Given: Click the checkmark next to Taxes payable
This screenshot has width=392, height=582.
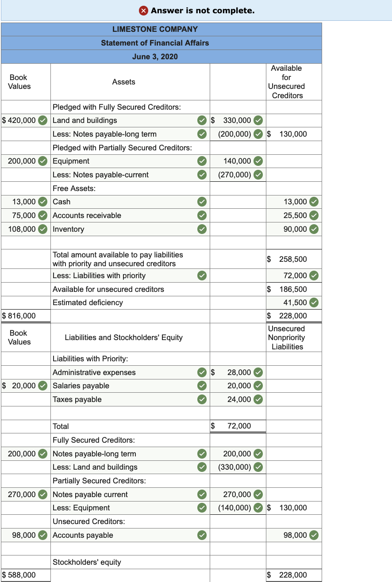Looking at the screenshot, I should (202, 399).
